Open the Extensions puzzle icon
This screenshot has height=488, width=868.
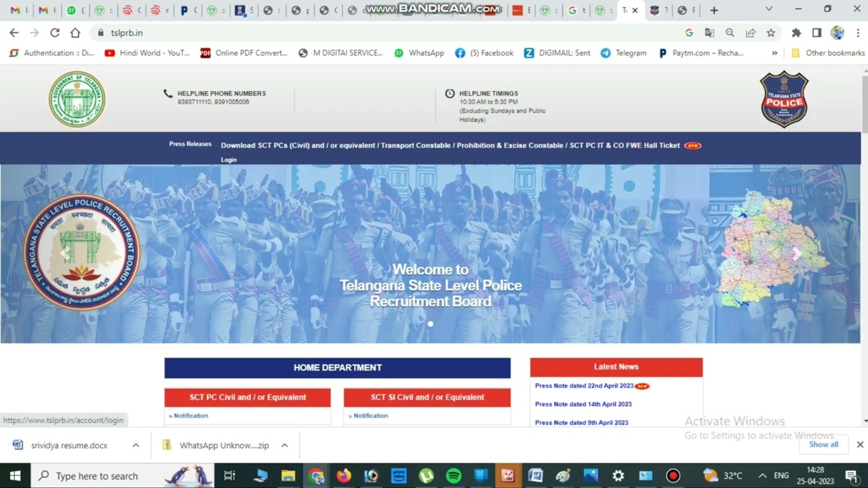point(797,33)
